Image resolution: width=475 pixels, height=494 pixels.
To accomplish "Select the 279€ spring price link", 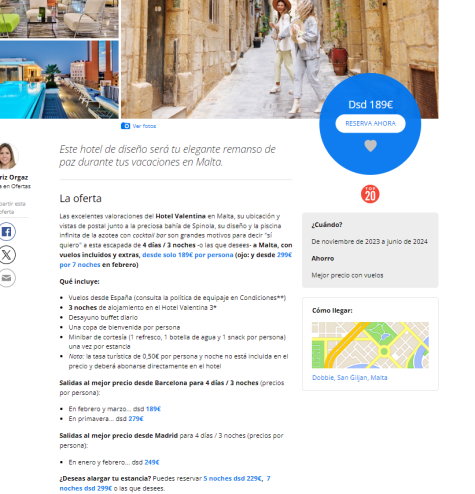I will click(136, 419).
